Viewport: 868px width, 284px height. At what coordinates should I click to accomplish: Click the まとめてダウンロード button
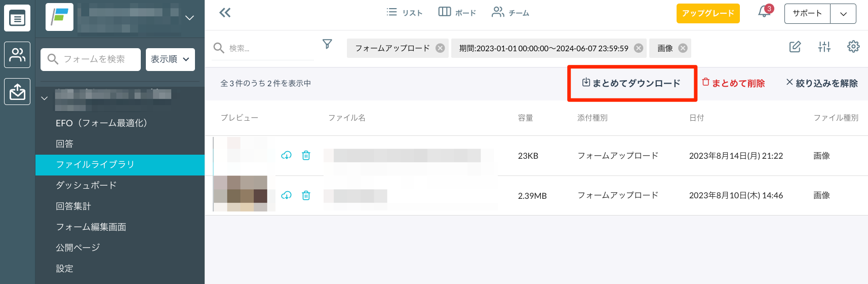coord(632,83)
